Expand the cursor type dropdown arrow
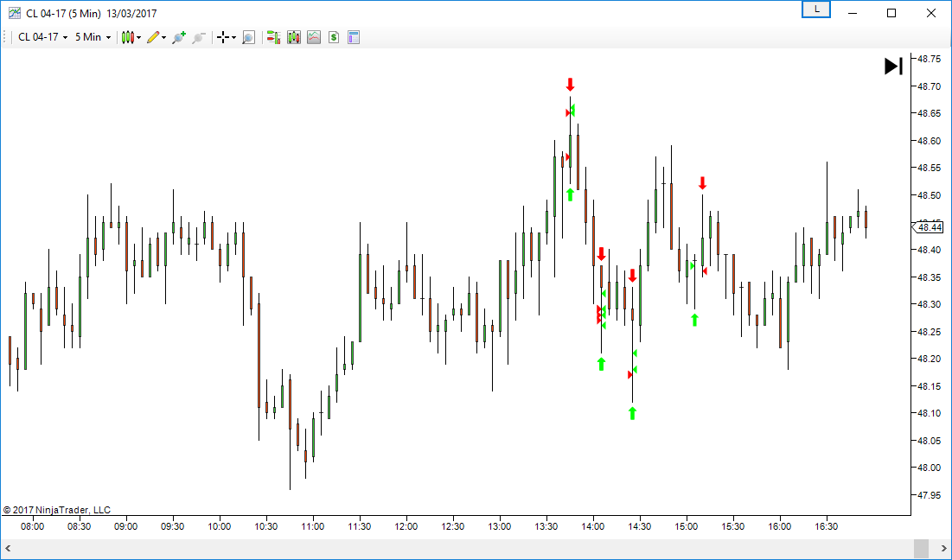This screenshot has width=952, height=560. pyautogui.click(x=233, y=38)
